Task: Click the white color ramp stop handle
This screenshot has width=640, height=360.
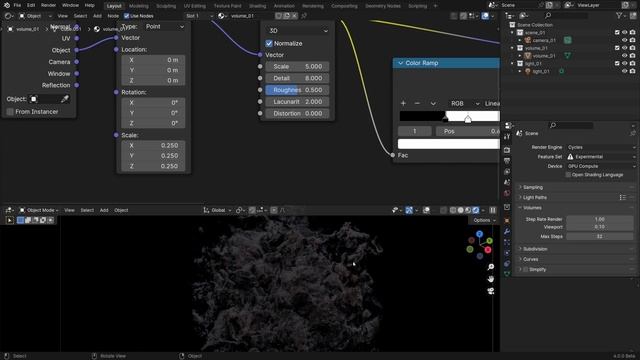Action: click(468, 119)
